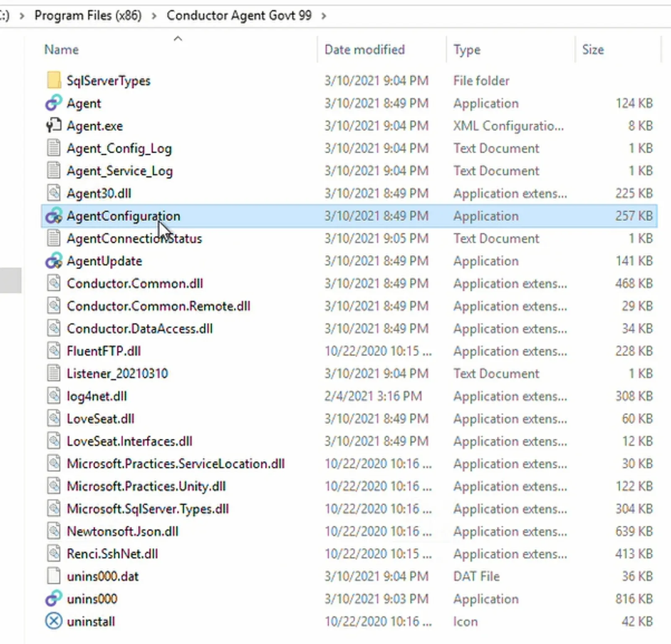Viewport: 671px width, 644px height.
Task: Select the Agent.exe XML config file icon
Action: [x=54, y=125]
